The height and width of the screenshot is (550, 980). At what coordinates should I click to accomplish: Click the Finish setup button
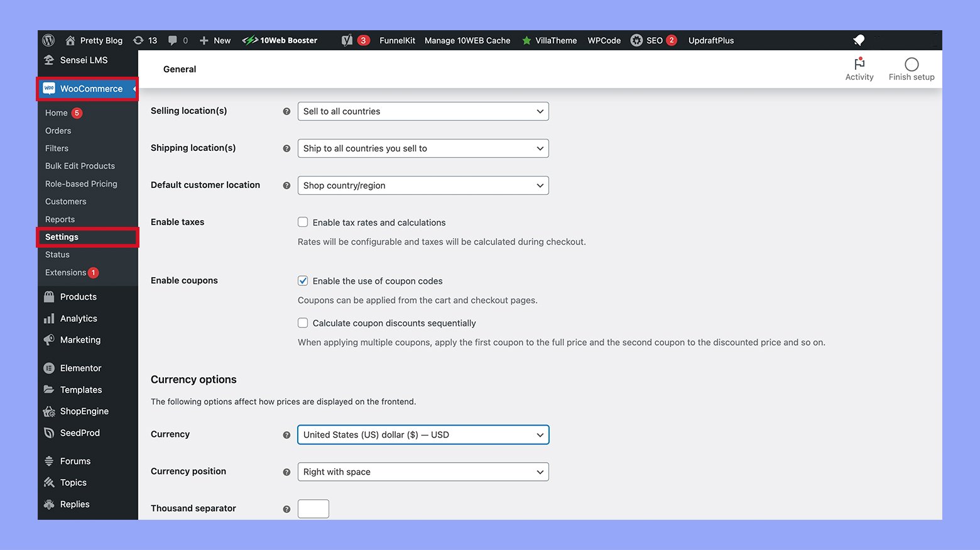tap(911, 69)
